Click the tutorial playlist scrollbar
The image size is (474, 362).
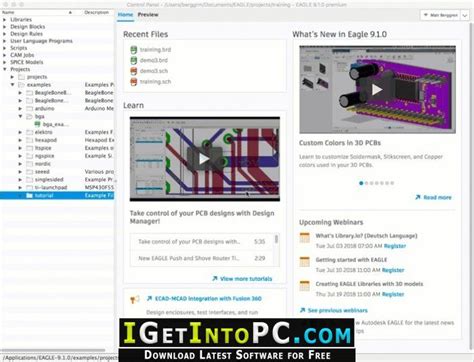276,239
